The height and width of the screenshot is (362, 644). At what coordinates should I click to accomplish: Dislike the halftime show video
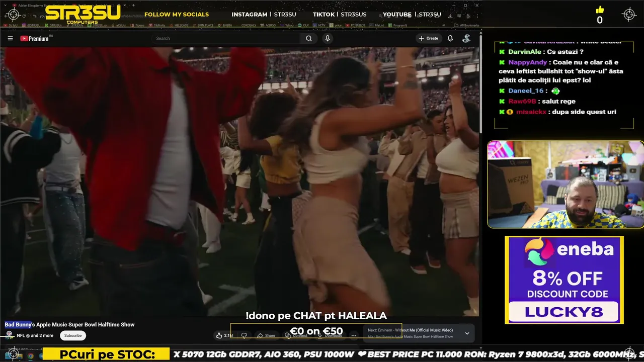[x=244, y=335]
